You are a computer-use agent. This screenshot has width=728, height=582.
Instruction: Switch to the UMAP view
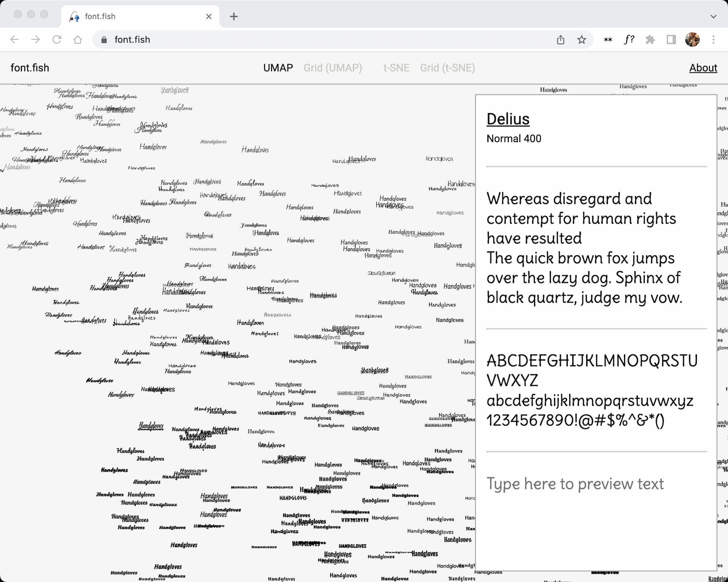pos(278,68)
